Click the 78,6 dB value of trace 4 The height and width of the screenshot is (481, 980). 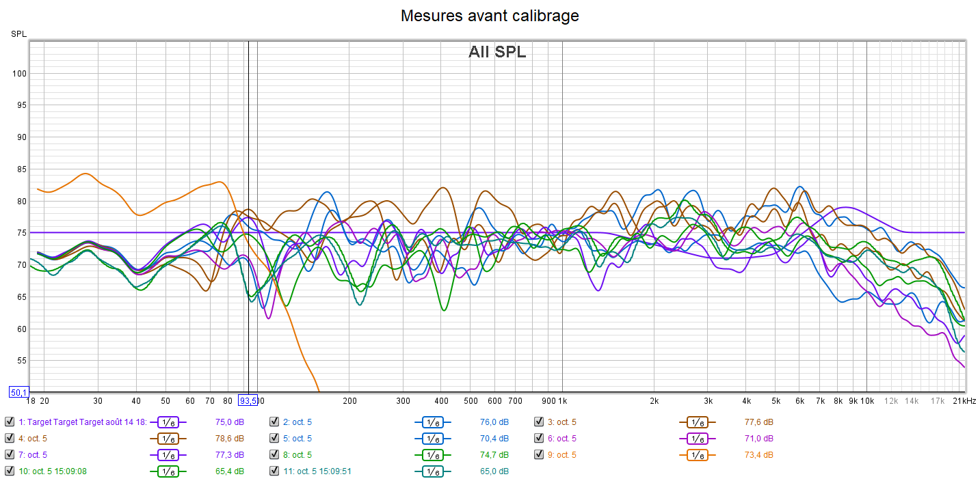[x=230, y=438]
